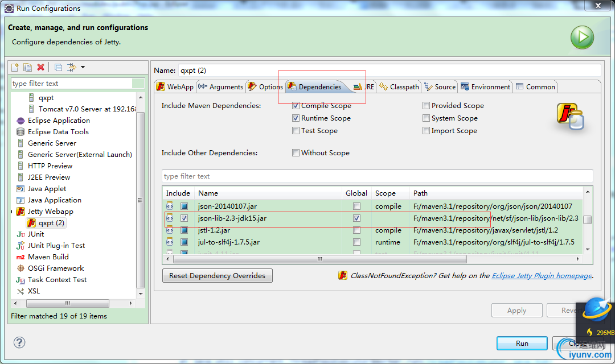This screenshot has width=615, height=364.
Task: Click the Path column header
Action: [x=497, y=193]
